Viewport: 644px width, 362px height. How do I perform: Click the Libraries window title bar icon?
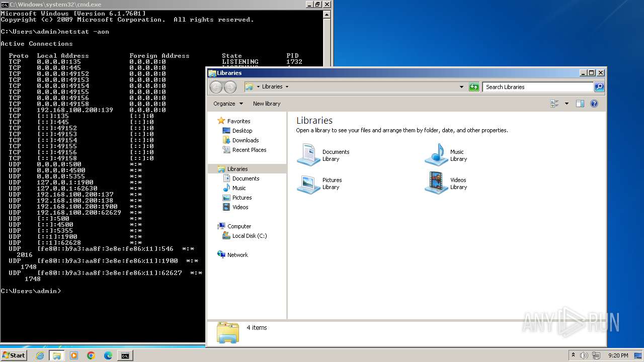tap(212, 73)
